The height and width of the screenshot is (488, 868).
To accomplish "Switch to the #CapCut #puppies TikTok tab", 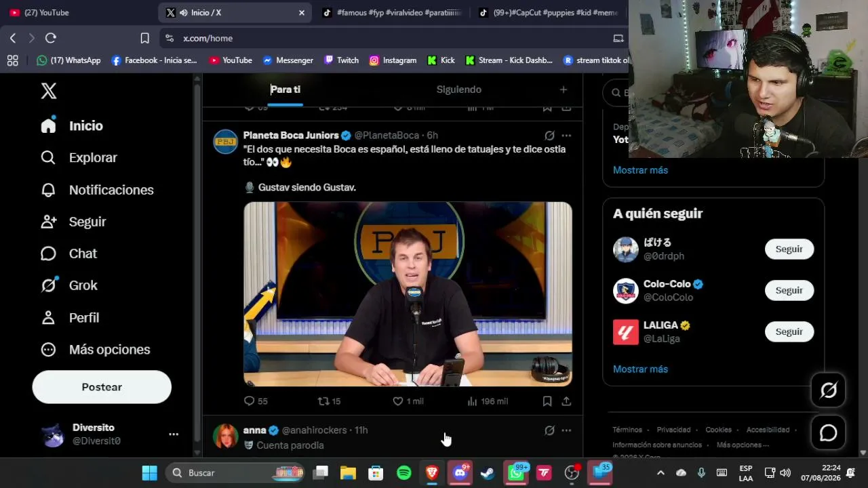I will click(x=549, y=13).
